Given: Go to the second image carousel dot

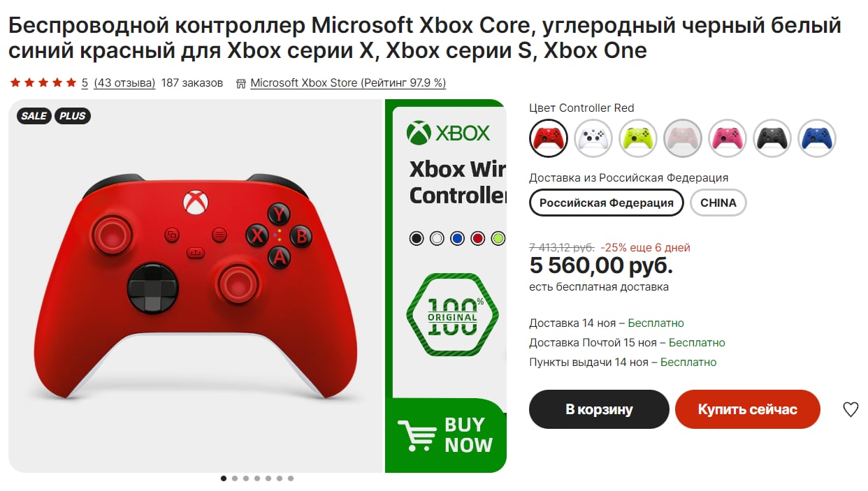Looking at the screenshot, I should pyautogui.click(x=235, y=478).
